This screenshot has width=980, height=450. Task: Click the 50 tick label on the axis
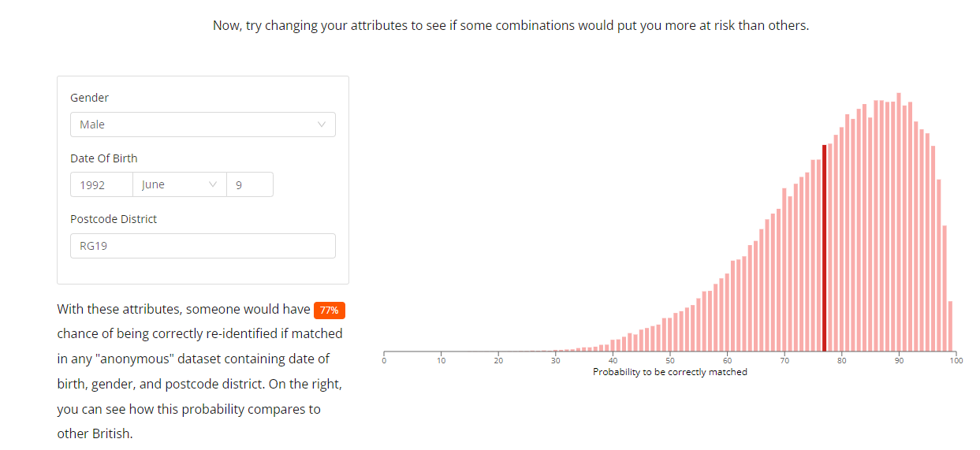point(670,361)
